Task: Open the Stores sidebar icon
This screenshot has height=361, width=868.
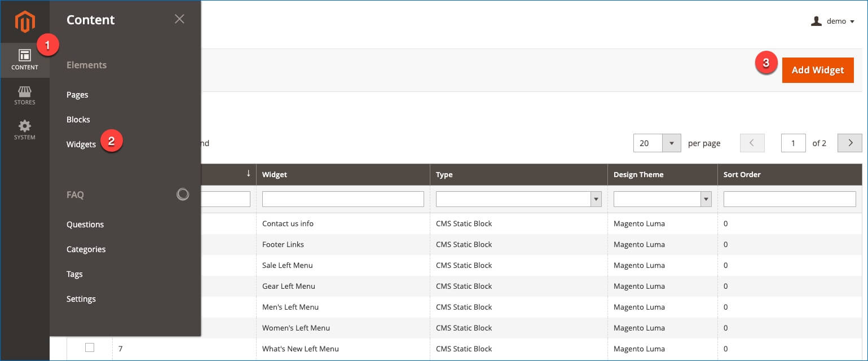Action: point(25,96)
